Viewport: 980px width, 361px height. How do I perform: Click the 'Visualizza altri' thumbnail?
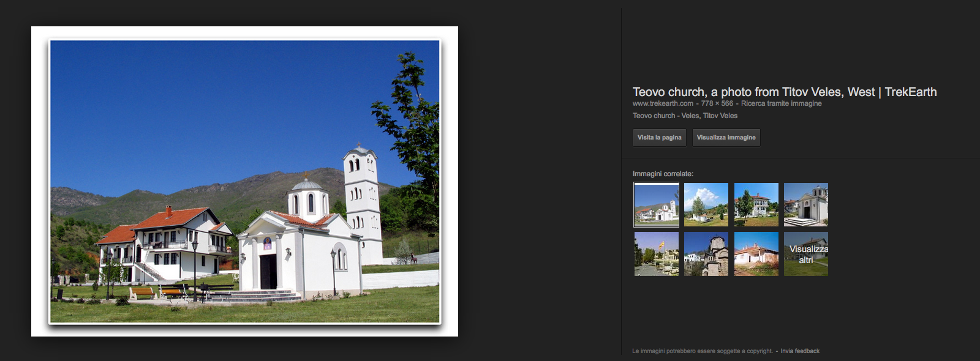click(806, 254)
